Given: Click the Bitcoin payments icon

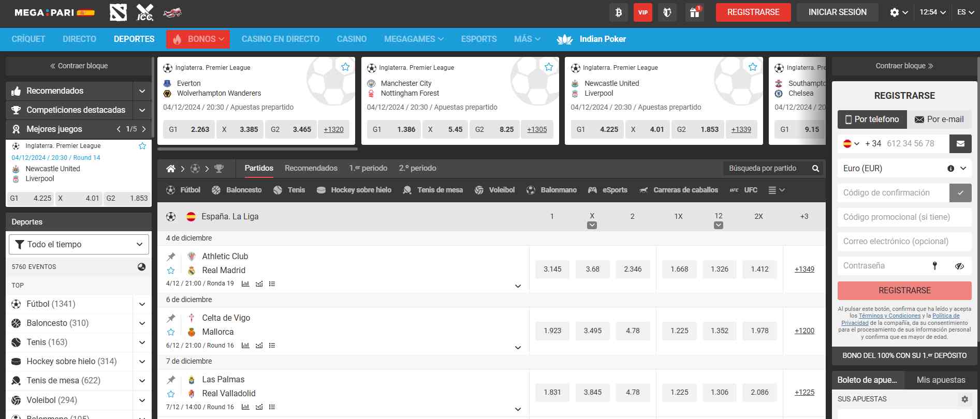Looking at the screenshot, I should (619, 12).
